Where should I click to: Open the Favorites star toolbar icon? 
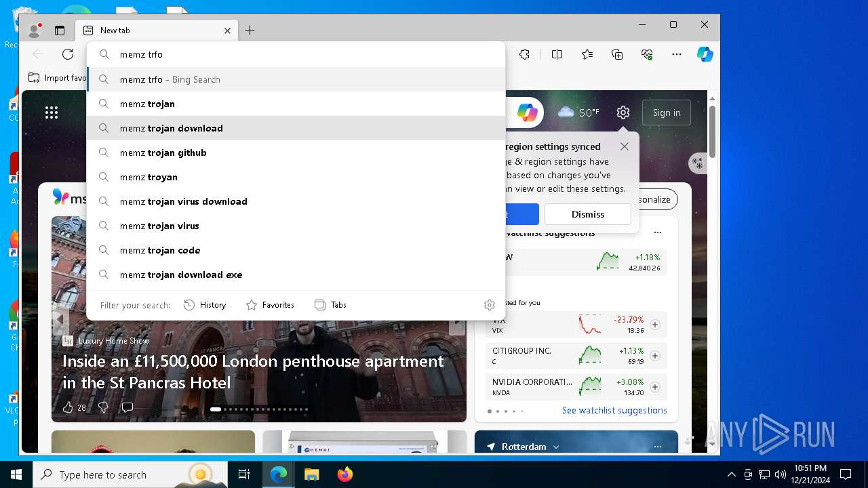[x=587, y=54]
